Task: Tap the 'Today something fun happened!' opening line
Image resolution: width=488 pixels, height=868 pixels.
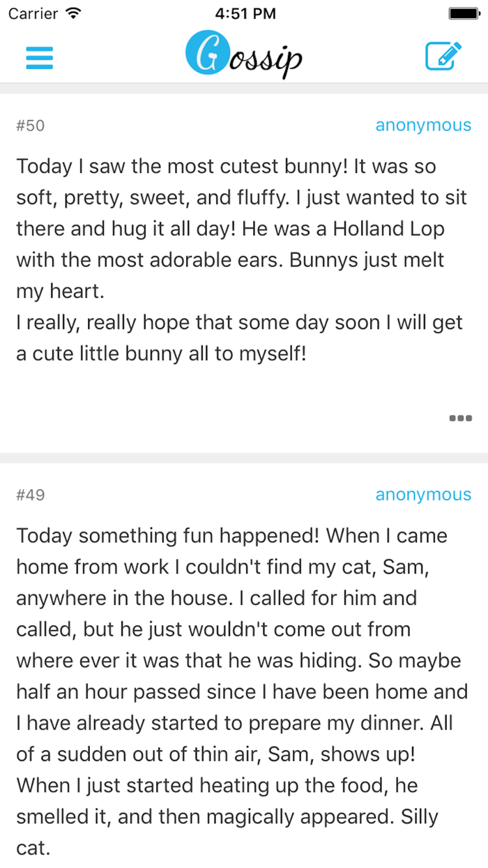Action: [167, 536]
